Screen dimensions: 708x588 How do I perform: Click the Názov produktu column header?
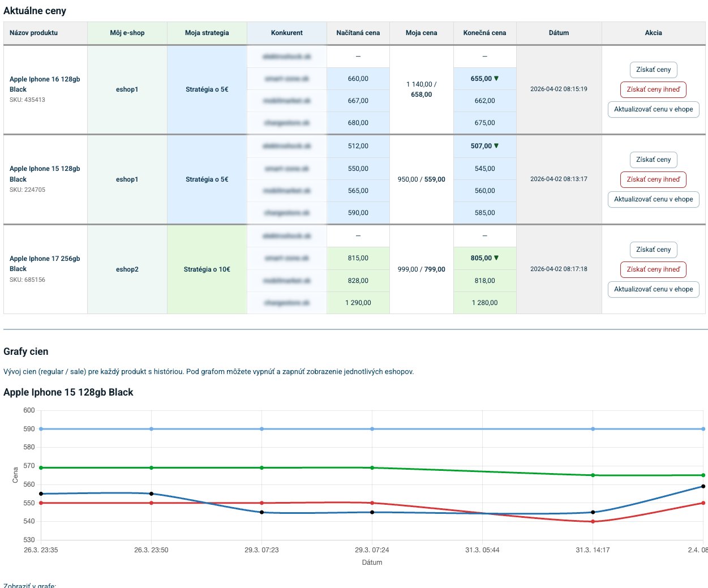tap(45, 33)
